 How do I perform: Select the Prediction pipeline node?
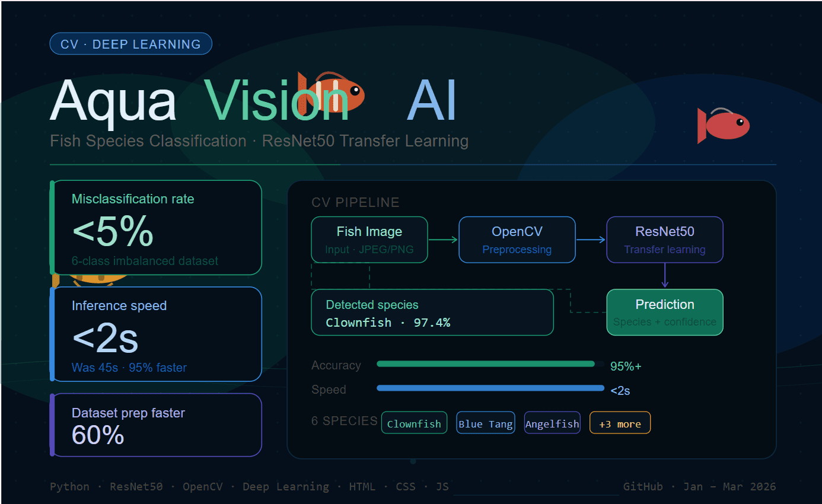[x=665, y=312]
